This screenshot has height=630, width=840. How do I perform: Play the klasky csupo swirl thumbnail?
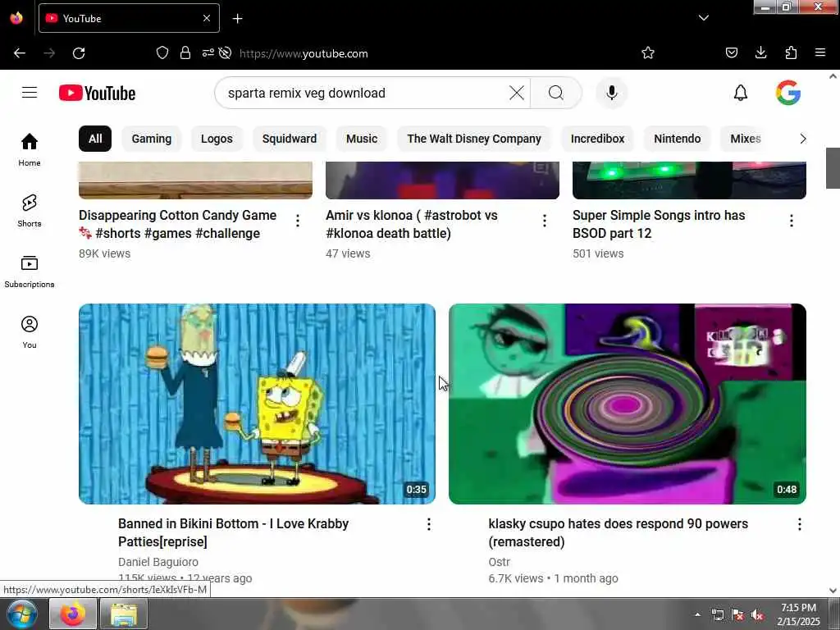628,404
